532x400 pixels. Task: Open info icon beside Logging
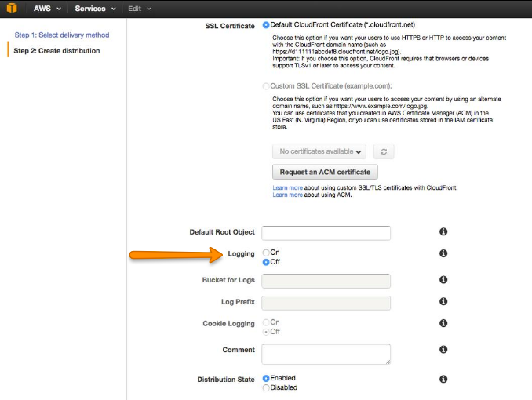pos(443,253)
